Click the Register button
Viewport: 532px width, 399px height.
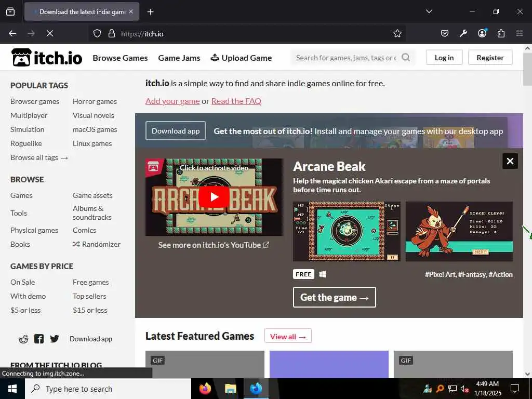490,58
